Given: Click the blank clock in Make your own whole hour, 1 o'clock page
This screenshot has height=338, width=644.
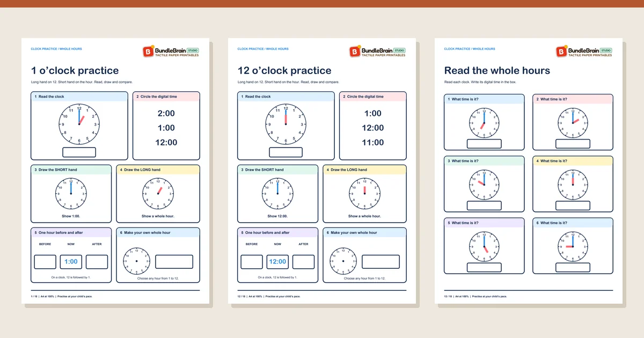Looking at the screenshot, I should (137, 261).
